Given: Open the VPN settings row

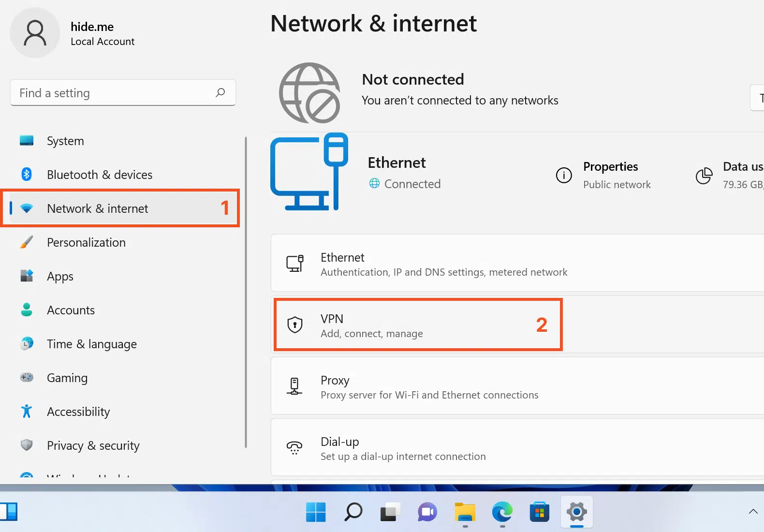Looking at the screenshot, I should [x=517, y=325].
